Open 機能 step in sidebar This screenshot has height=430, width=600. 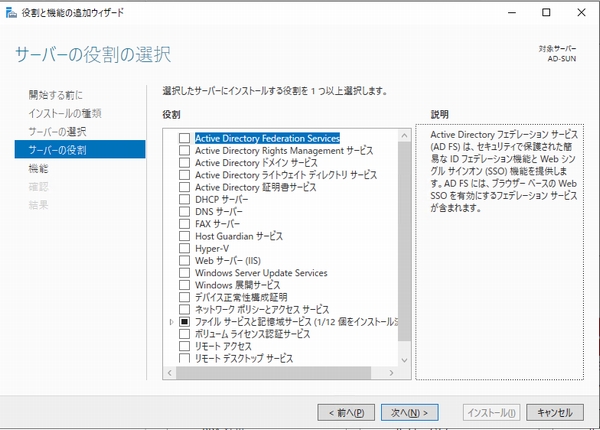[x=38, y=168]
